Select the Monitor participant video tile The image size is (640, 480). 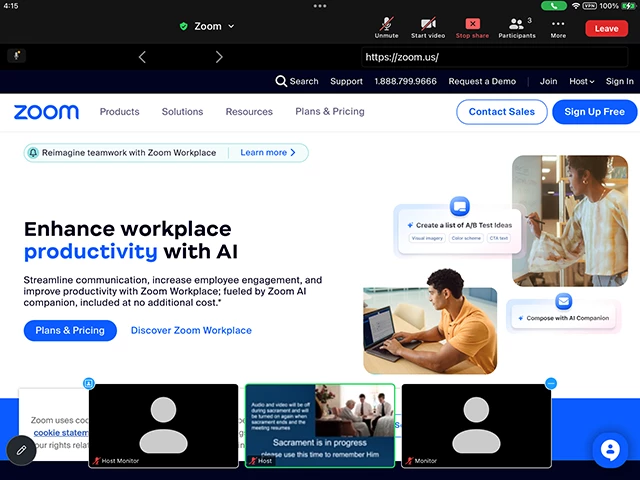[476, 425]
